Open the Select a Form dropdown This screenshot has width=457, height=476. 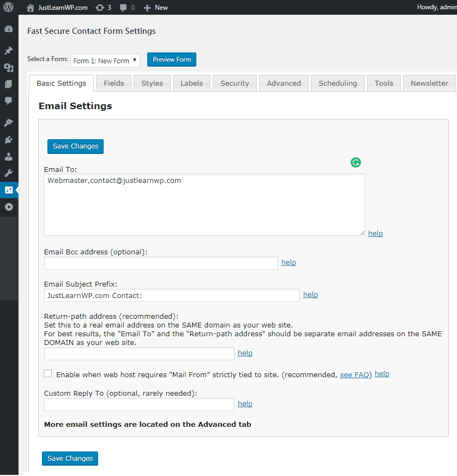105,61
